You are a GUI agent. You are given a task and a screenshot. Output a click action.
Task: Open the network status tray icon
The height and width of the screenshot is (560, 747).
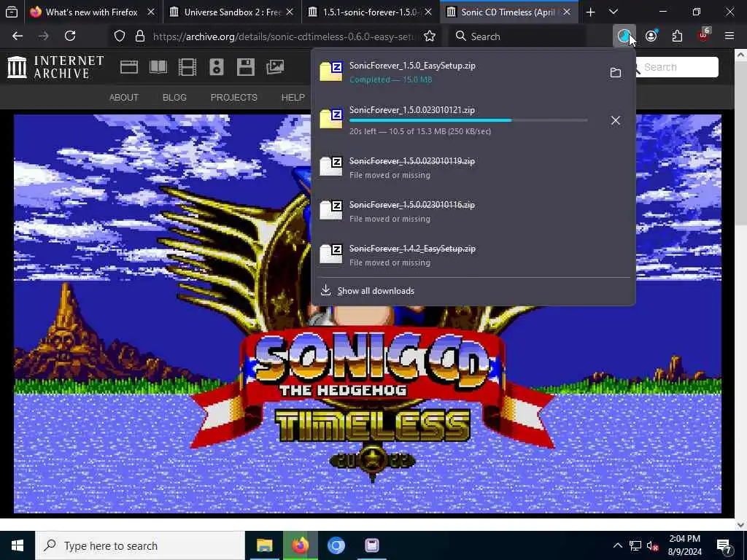(635, 545)
